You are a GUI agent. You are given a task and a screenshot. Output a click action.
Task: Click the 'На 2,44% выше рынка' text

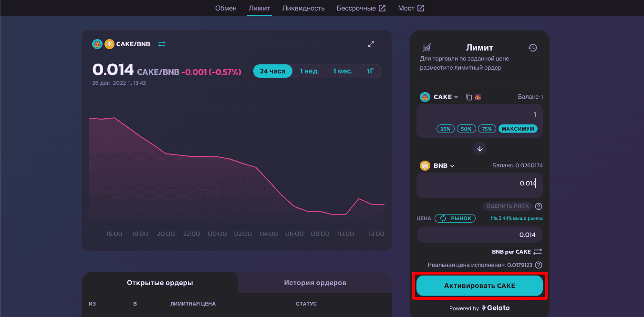coord(517,218)
